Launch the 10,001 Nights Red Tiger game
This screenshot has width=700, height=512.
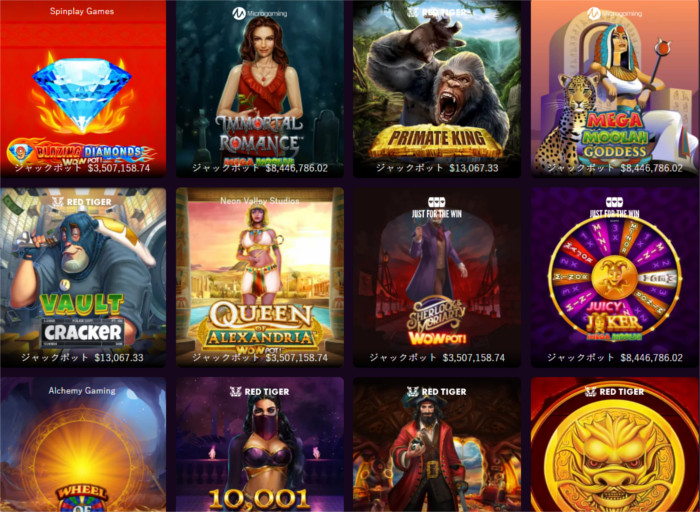(260, 445)
